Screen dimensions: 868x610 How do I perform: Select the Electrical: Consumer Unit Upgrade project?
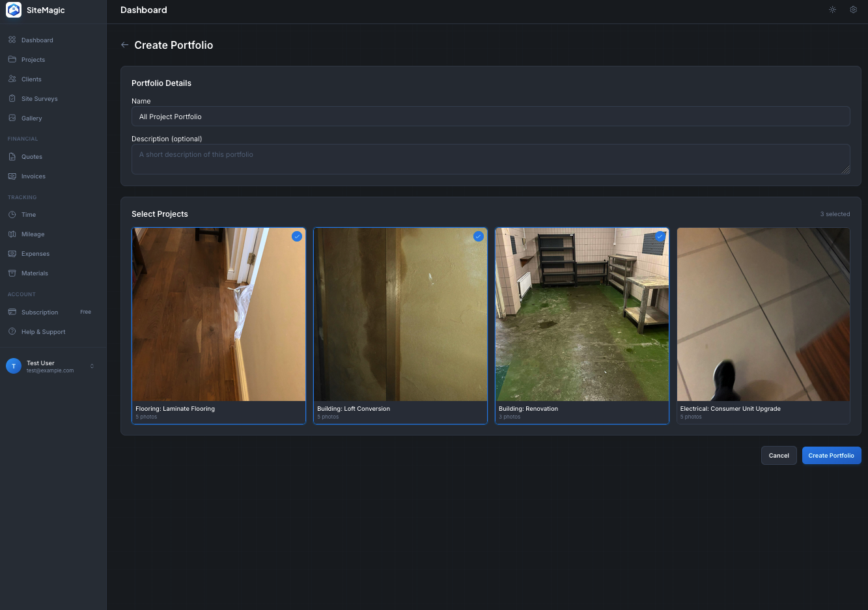click(763, 325)
